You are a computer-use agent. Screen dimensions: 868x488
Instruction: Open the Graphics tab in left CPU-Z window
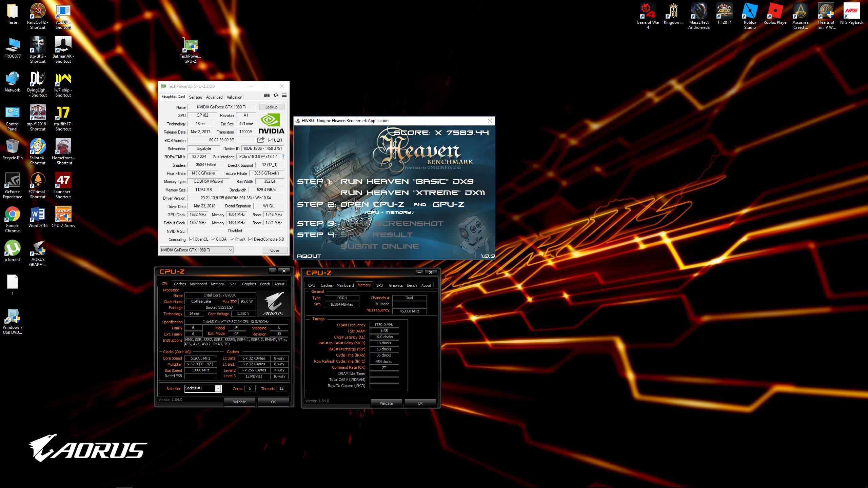tap(249, 284)
